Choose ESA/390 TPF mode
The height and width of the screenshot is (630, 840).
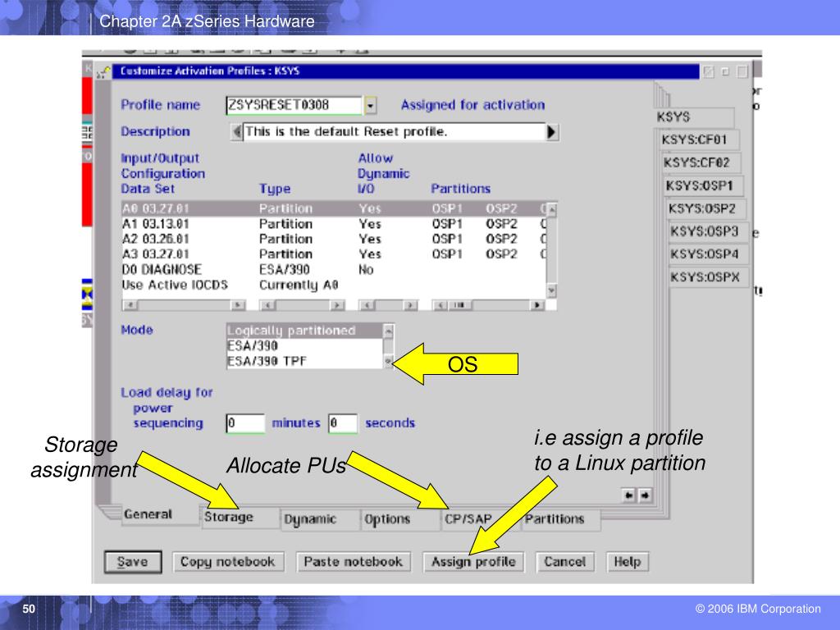pyautogui.click(x=304, y=361)
